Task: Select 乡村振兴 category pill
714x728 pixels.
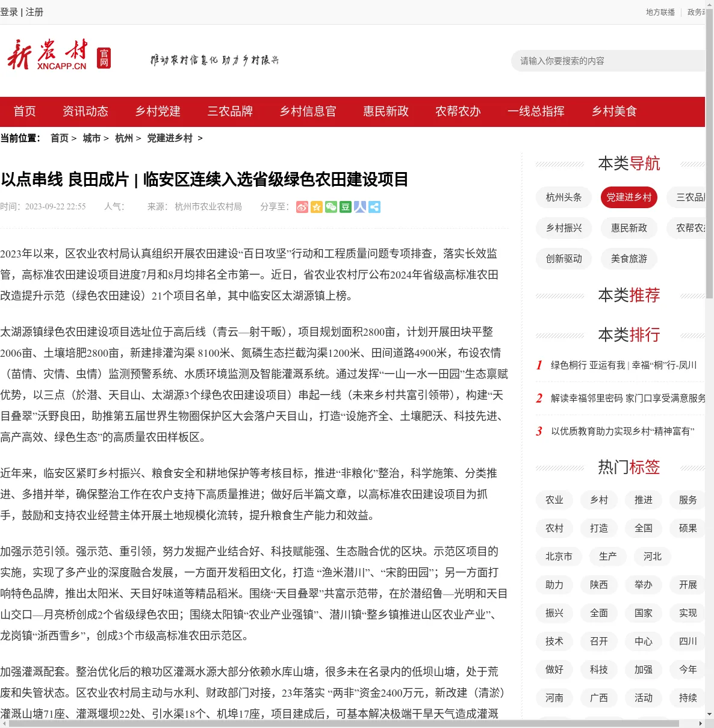Action: (x=564, y=228)
